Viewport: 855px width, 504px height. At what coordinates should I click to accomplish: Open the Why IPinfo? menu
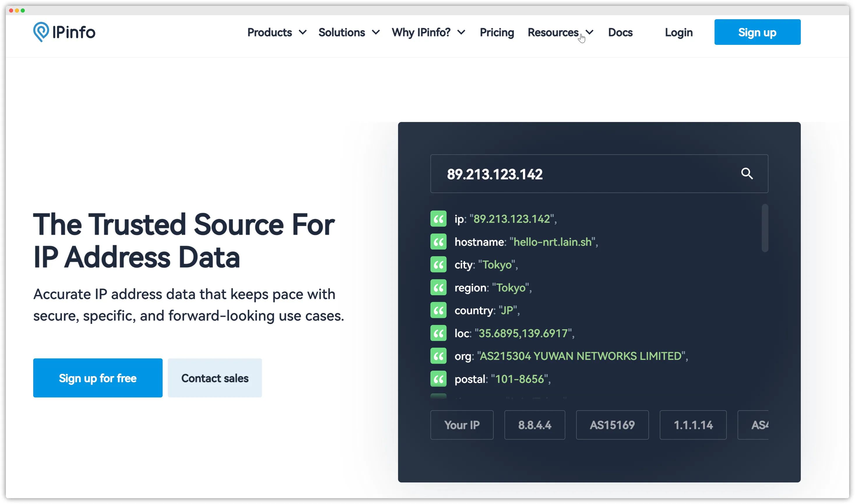coord(421,32)
